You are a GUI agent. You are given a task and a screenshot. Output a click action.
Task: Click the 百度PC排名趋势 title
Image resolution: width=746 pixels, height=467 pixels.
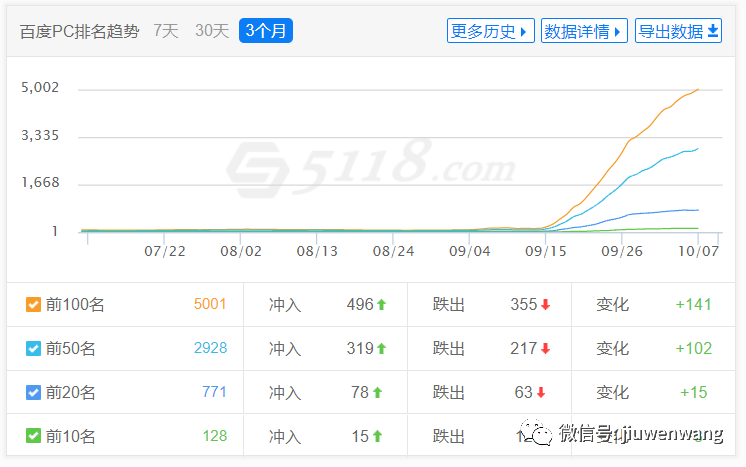(x=79, y=31)
